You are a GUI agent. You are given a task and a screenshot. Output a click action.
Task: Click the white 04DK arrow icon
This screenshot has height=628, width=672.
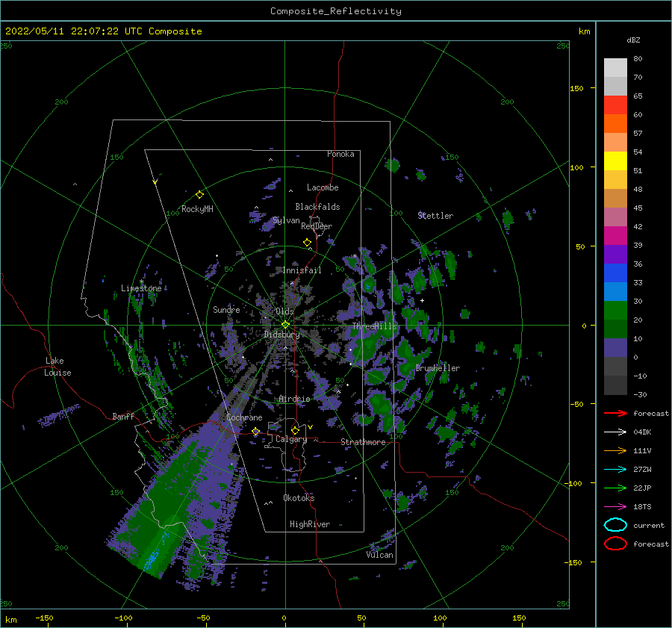615,432
